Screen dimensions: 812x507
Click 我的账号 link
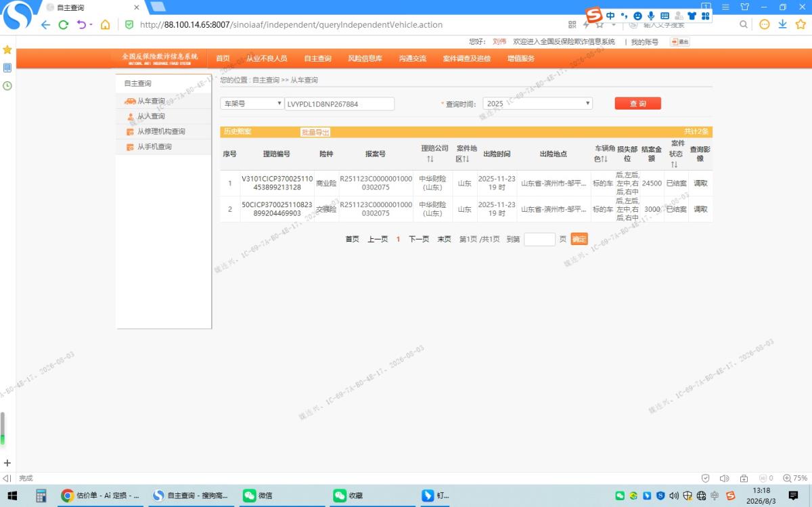[x=645, y=42]
